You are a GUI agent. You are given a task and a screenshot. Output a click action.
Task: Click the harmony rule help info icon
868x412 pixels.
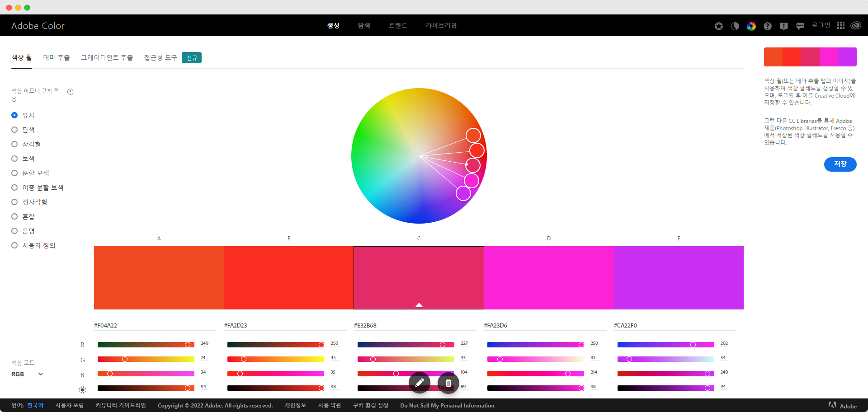coord(70,92)
